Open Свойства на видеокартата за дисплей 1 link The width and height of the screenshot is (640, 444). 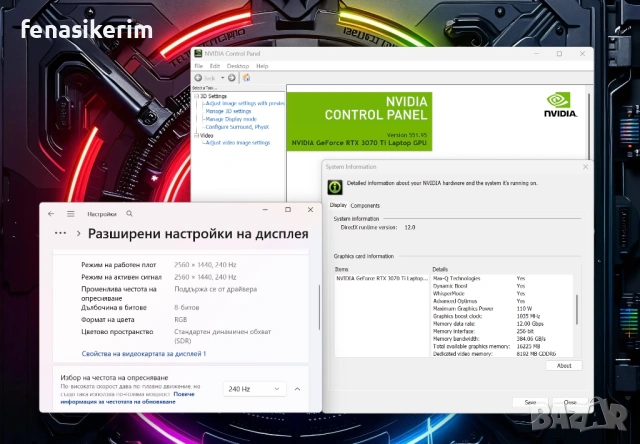[x=144, y=354]
